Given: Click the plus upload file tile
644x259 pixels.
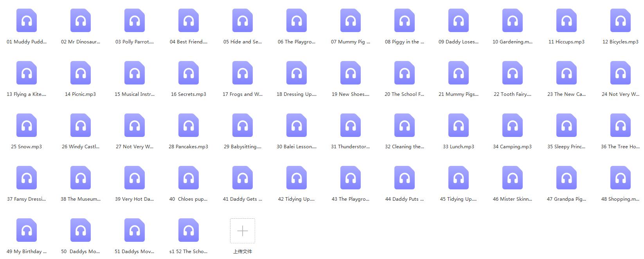Looking at the screenshot, I should tap(243, 231).
